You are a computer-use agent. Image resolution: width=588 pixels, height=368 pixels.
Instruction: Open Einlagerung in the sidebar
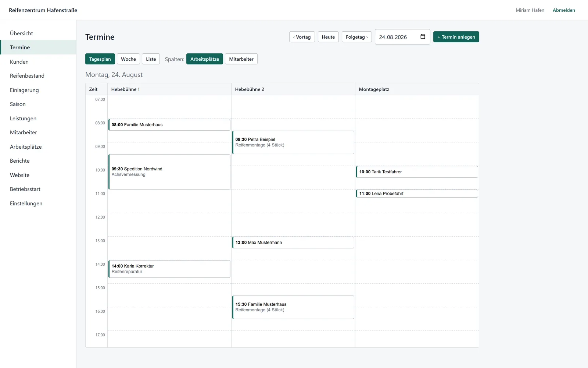(x=38, y=90)
